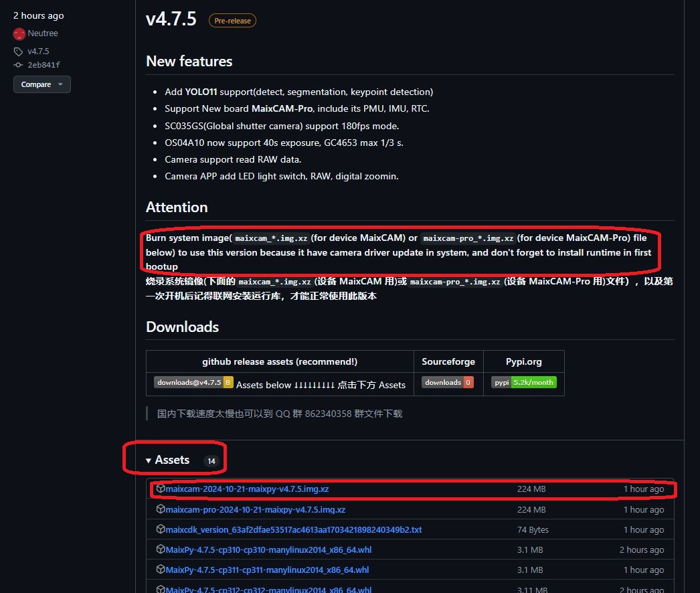Download maixcam-pro-2024-10-21-maixpy-v4.7.5.img.xz

[256, 509]
